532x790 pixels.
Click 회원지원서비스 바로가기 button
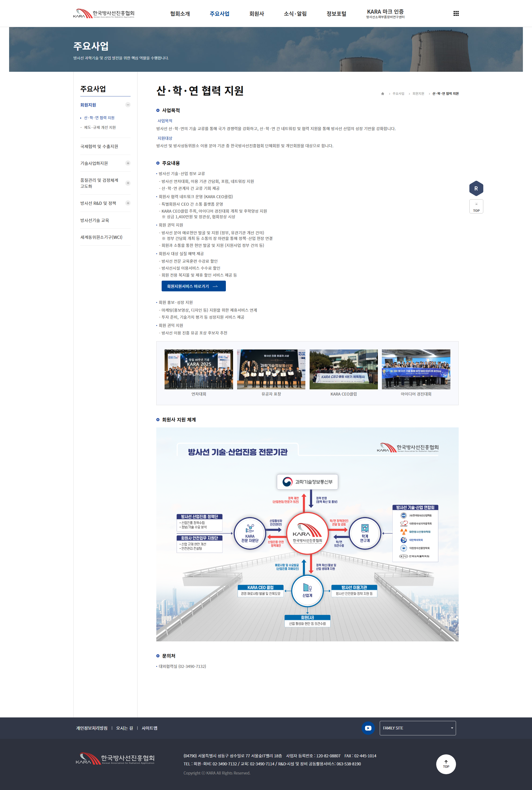(193, 286)
